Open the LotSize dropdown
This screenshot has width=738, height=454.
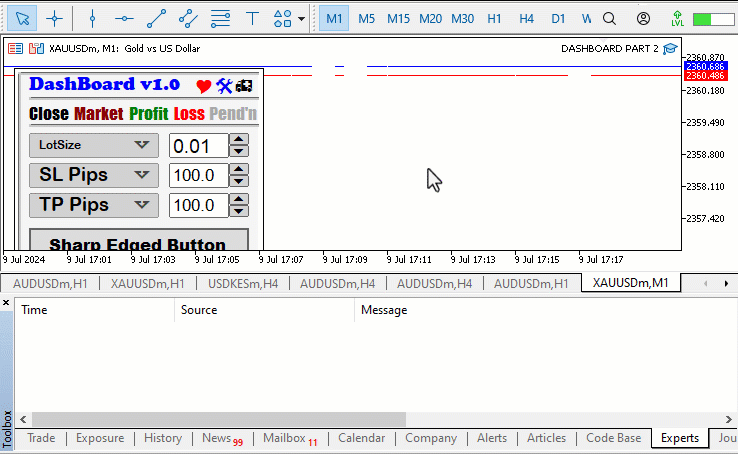[94, 145]
